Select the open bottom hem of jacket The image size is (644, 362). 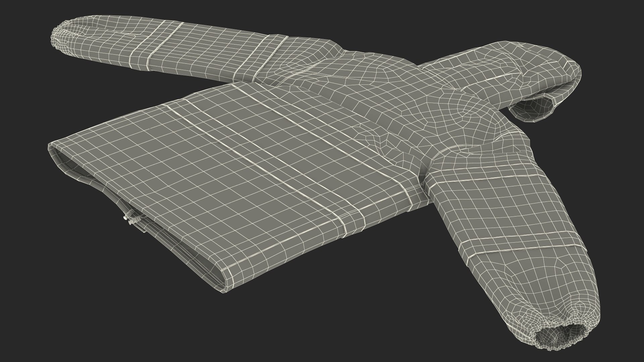click(134, 201)
